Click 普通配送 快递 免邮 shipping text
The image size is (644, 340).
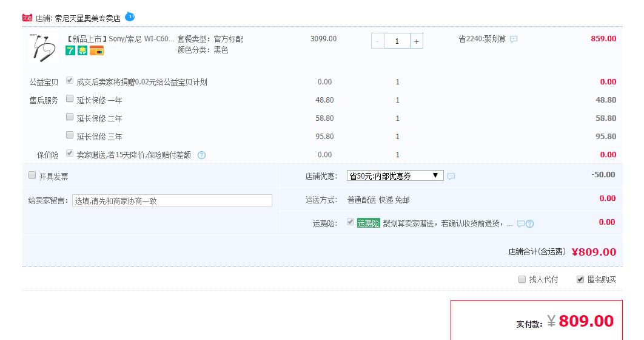(x=378, y=200)
